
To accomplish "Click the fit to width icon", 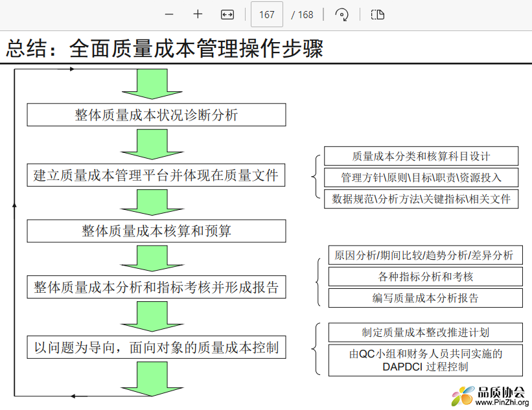I will (227, 15).
